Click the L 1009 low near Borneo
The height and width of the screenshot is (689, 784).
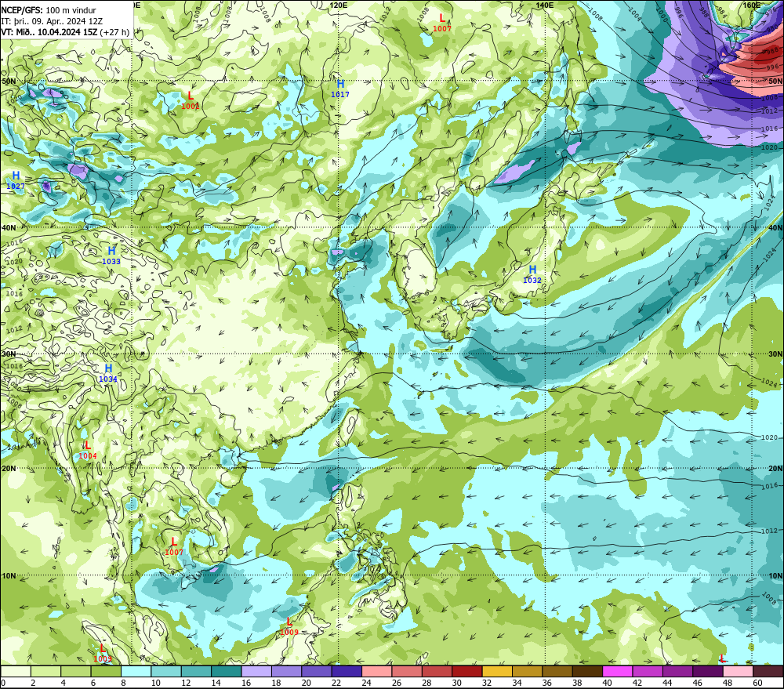[289, 626]
